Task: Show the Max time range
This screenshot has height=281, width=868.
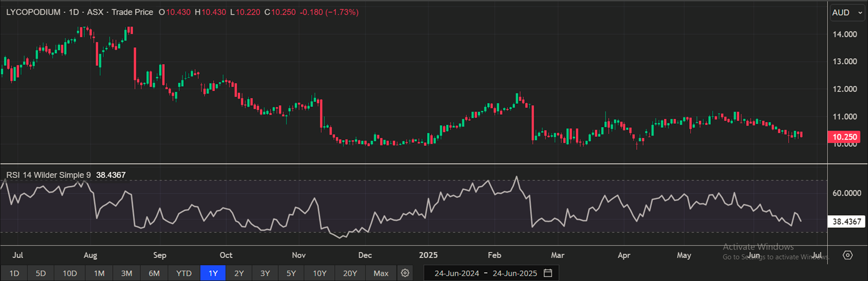Action: coord(381,273)
